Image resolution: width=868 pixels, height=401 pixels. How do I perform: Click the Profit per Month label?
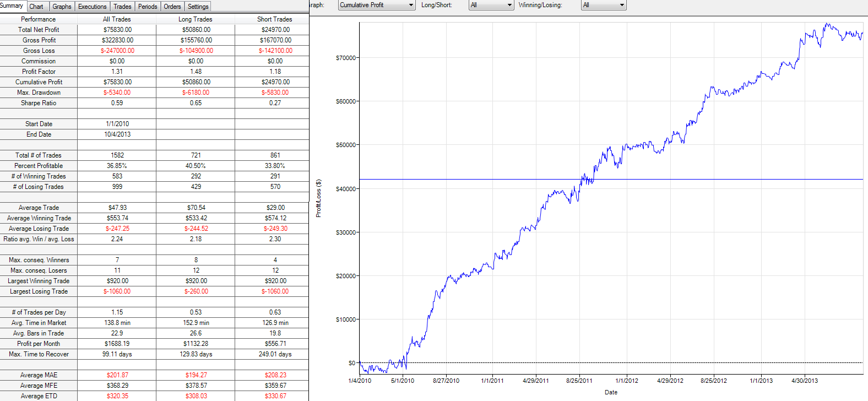[39, 344]
